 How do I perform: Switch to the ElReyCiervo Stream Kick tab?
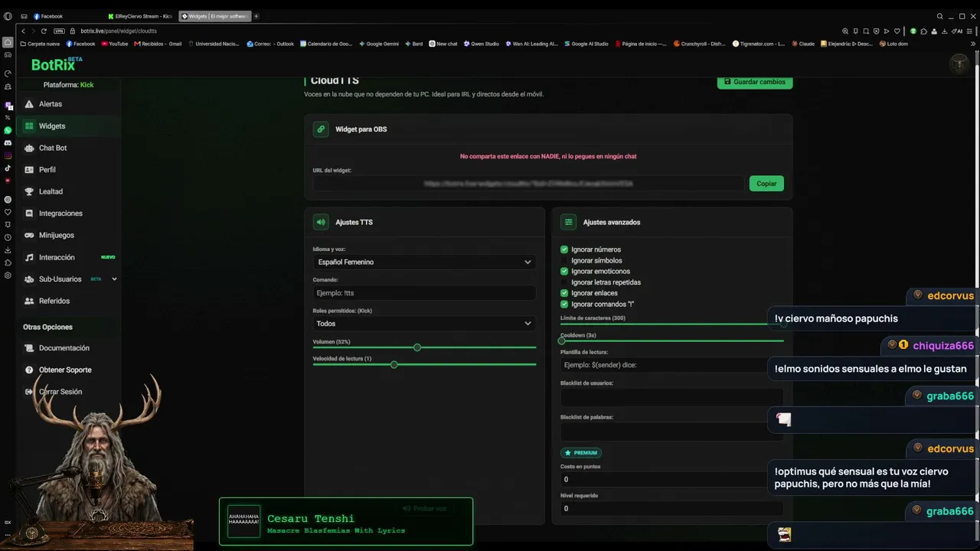142,16
